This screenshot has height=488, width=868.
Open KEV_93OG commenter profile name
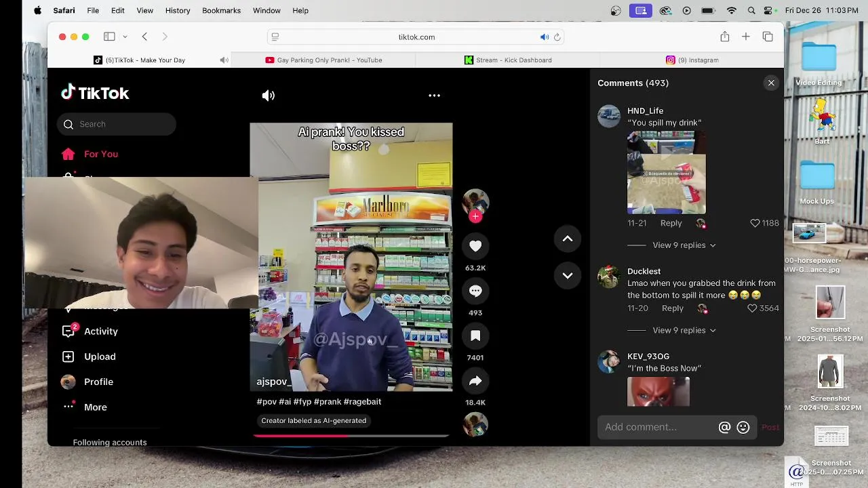click(x=648, y=357)
